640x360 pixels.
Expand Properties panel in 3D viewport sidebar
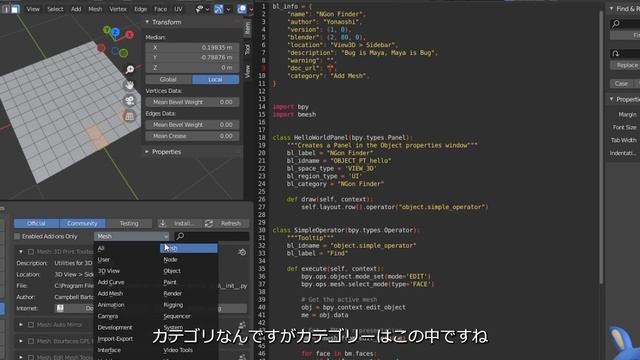(147, 152)
